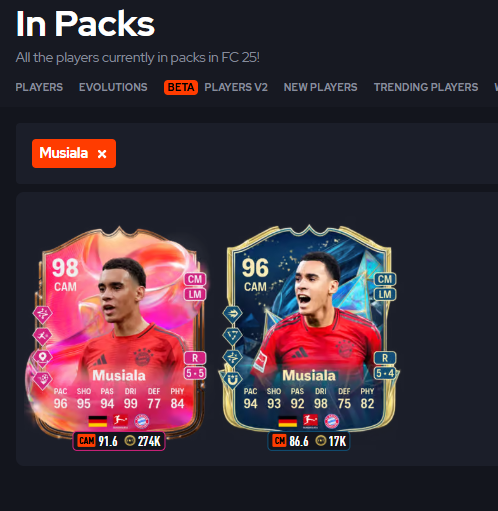Click the arrow playstyle icon on the blue card

[232, 314]
